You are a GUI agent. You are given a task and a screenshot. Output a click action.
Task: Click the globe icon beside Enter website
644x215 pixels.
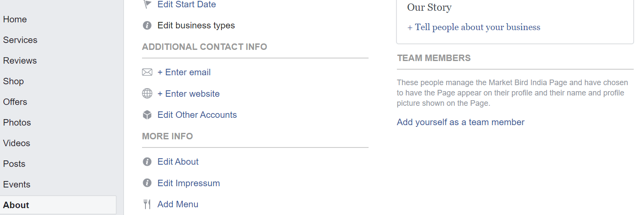pos(147,93)
